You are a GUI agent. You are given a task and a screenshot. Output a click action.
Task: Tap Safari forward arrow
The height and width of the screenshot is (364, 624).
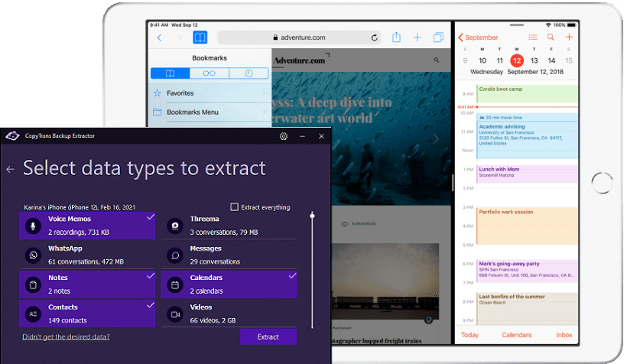point(180,37)
